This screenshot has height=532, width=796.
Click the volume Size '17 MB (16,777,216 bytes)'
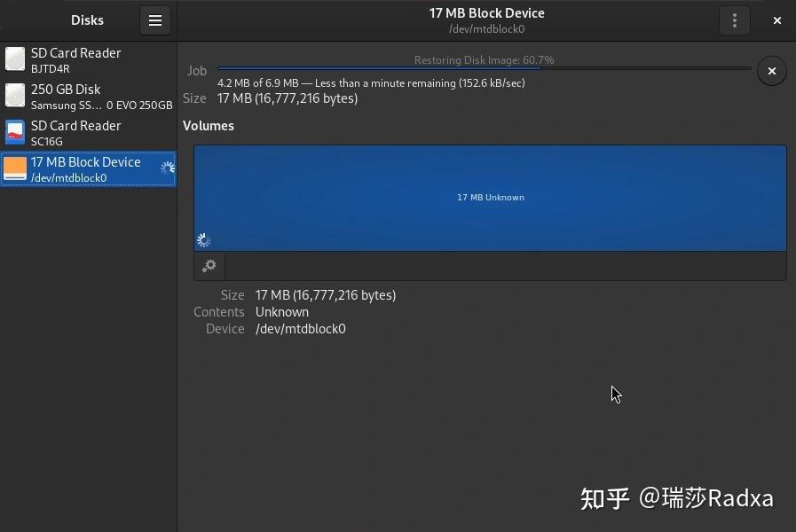326,295
